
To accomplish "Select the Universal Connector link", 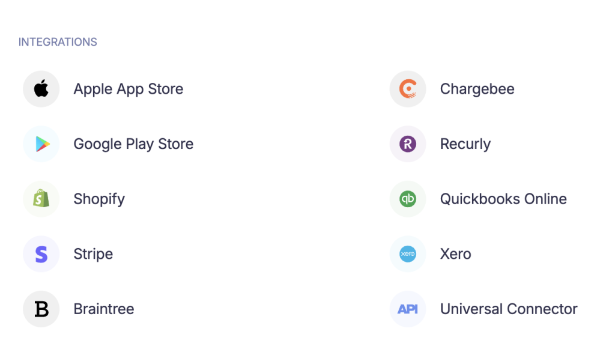I will [x=508, y=309].
